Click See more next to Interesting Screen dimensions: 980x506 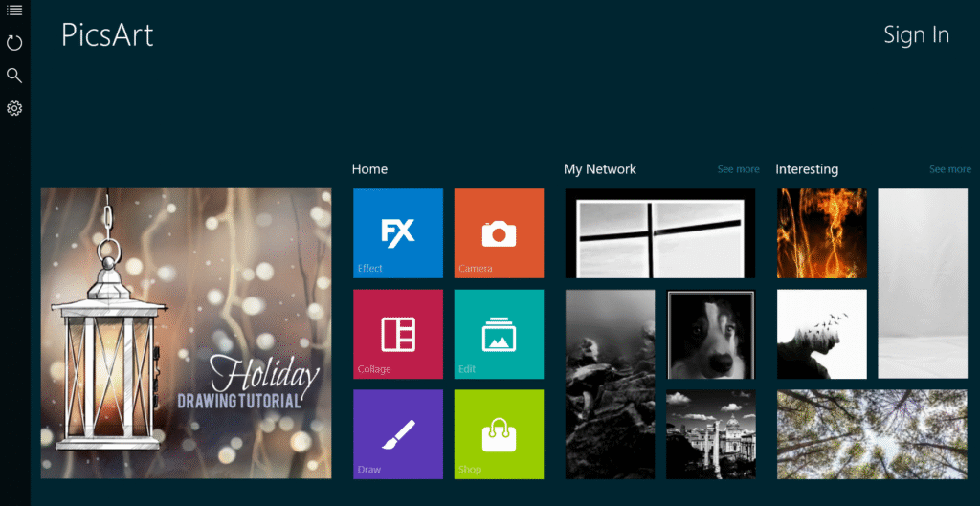[950, 169]
